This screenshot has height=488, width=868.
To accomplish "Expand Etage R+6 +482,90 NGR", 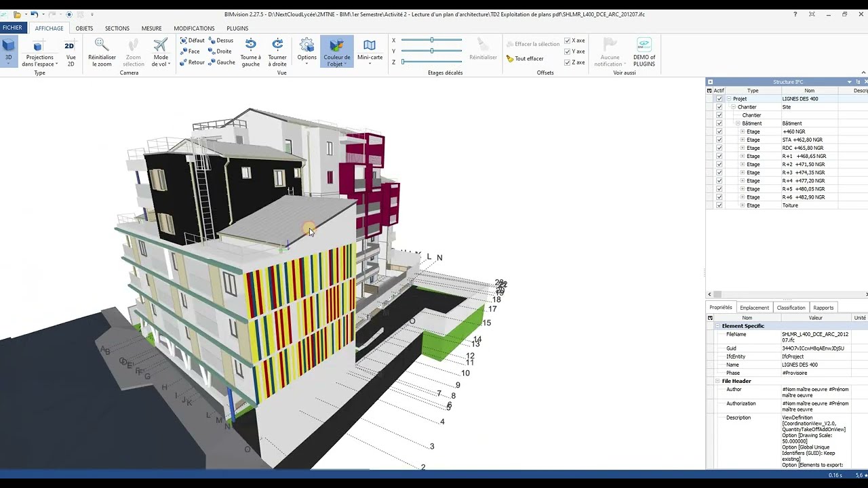I will click(743, 197).
